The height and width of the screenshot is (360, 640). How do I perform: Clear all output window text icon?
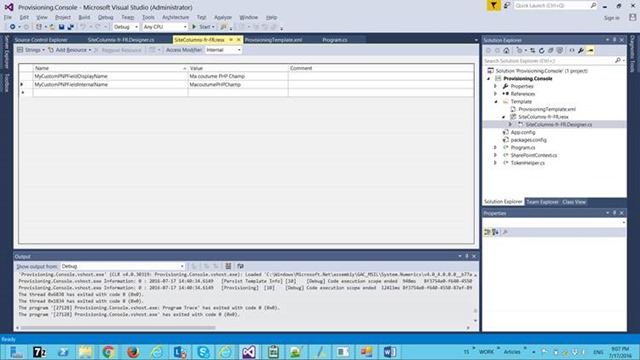click(x=228, y=266)
